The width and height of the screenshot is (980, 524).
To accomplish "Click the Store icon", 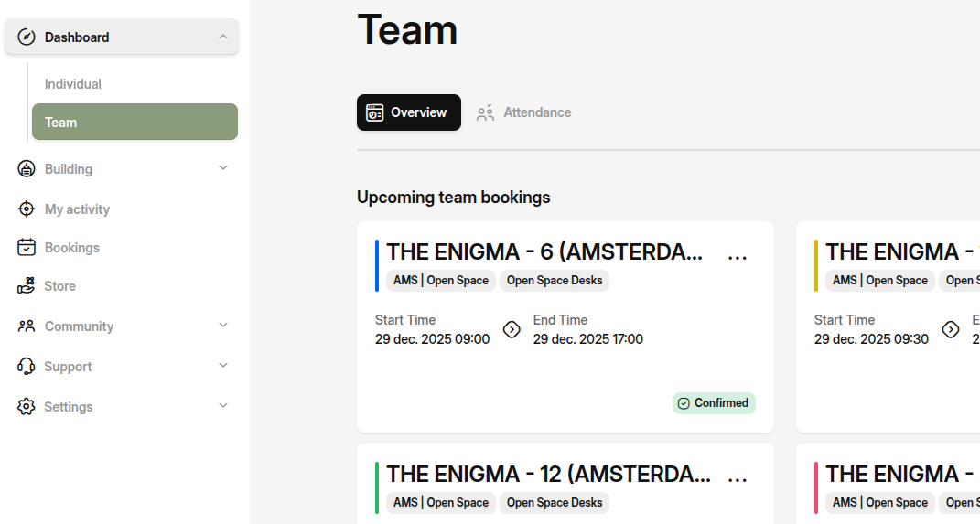I will tap(27, 286).
